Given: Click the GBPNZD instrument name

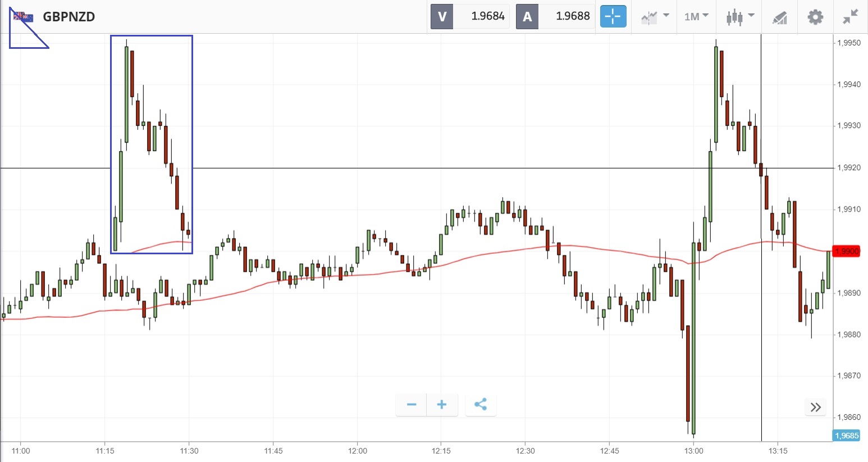Looking at the screenshot, I should (69, 16).
